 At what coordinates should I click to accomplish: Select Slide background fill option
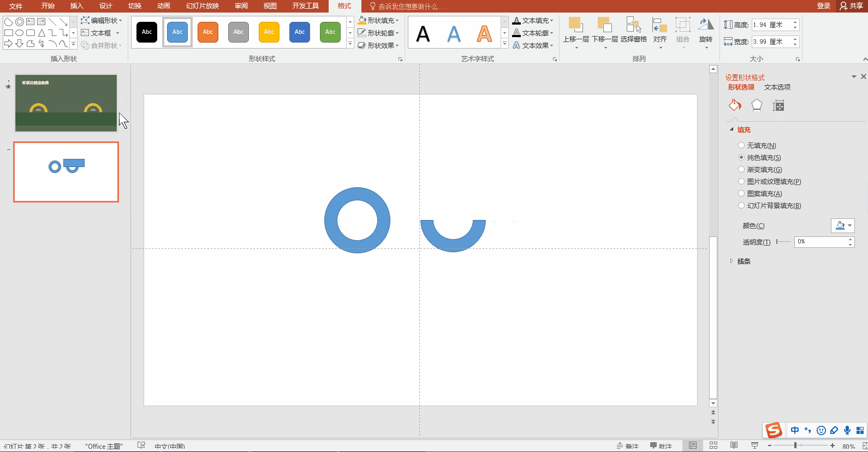[x=770, y=205]
